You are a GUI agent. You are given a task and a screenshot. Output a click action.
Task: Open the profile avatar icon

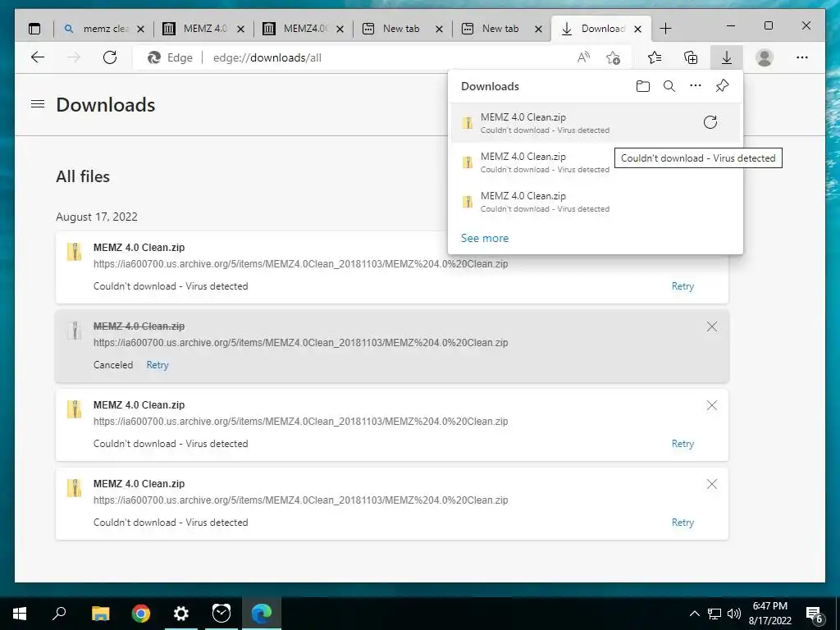(x=765, y=57)
